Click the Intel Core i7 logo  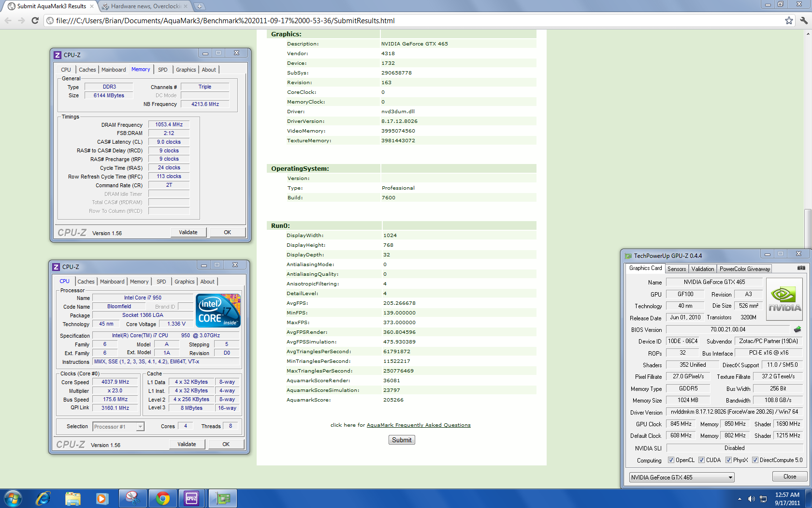point(218,311)
